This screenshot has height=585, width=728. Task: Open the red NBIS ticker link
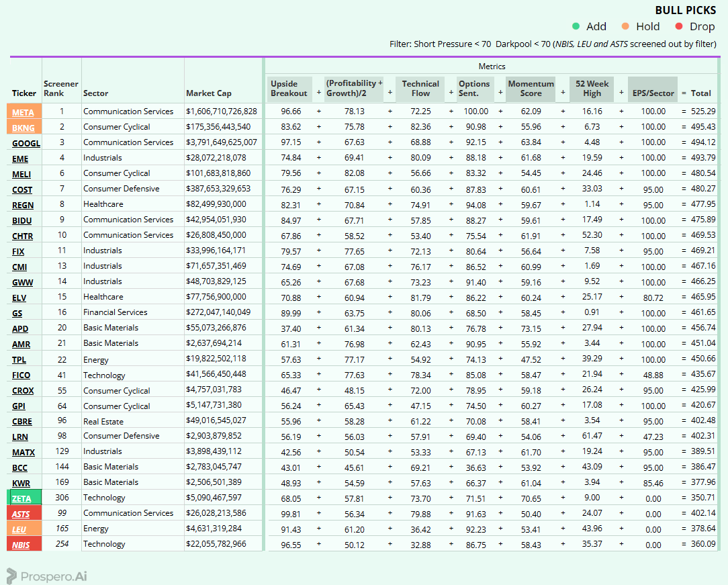[x=21, y=545]
